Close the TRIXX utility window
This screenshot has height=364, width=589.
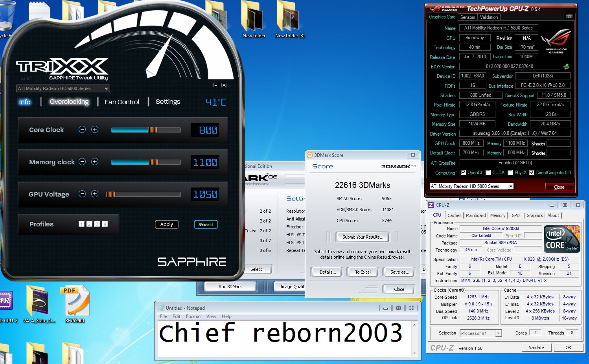(224, 85)
